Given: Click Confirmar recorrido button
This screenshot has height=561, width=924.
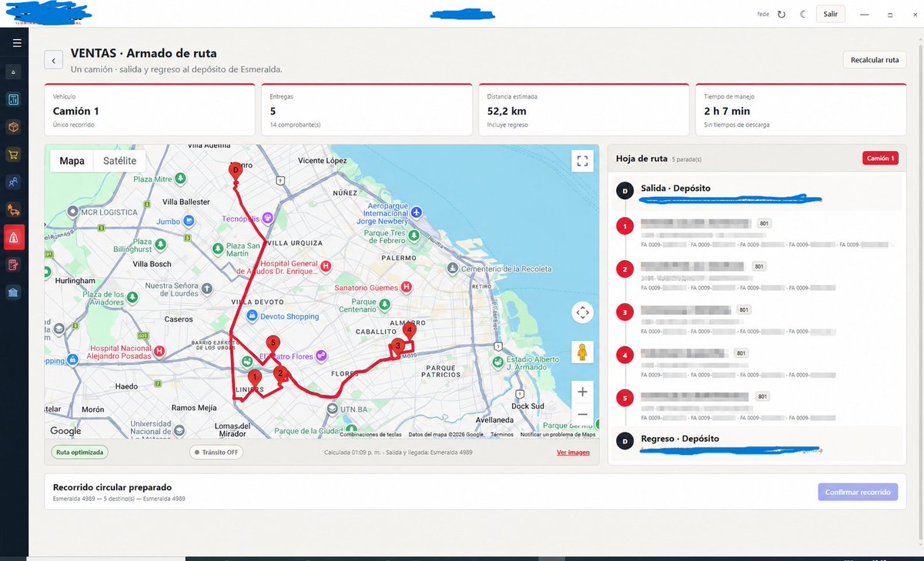Looking at the screenshot, I should (858, 492).
